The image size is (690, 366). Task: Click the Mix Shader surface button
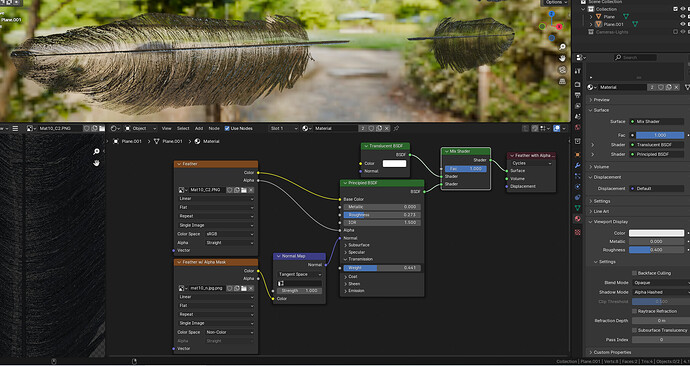[657, 121]
